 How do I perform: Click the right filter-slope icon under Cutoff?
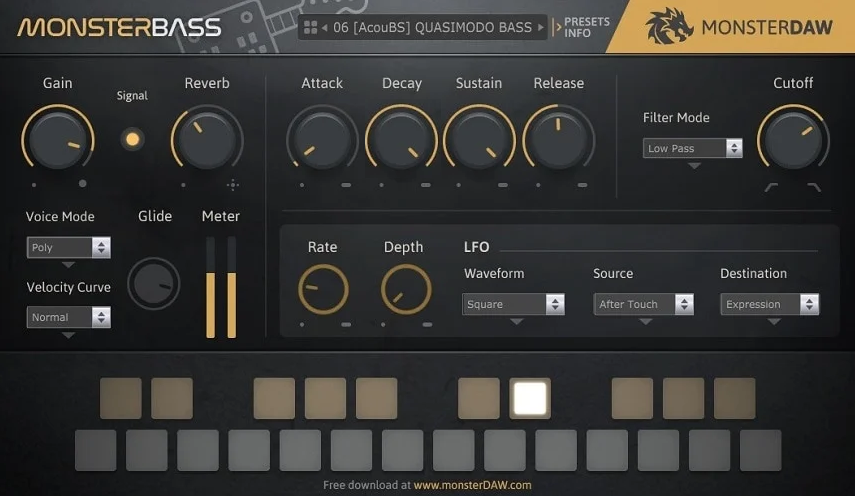point(814,187)
